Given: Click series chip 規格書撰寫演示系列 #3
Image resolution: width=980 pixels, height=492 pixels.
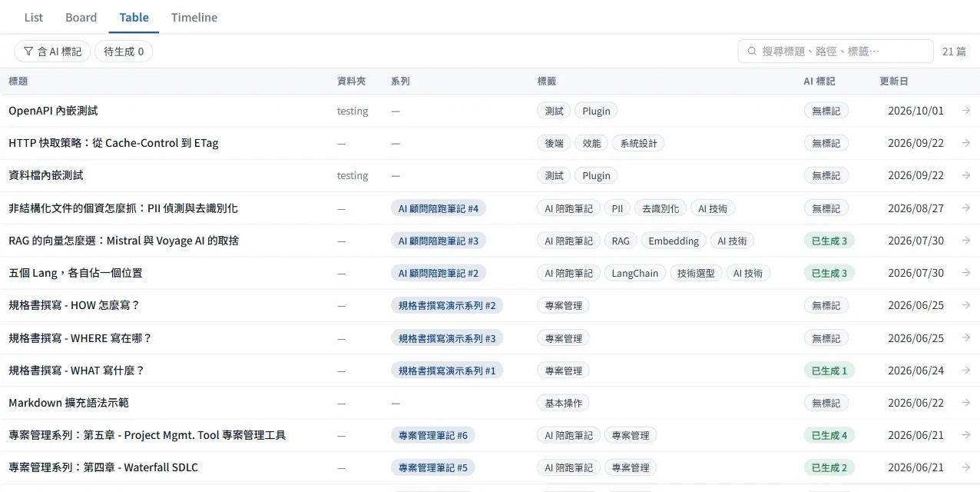Looking at the screenshot, I should pyautogui.click(x=447, y=338).
